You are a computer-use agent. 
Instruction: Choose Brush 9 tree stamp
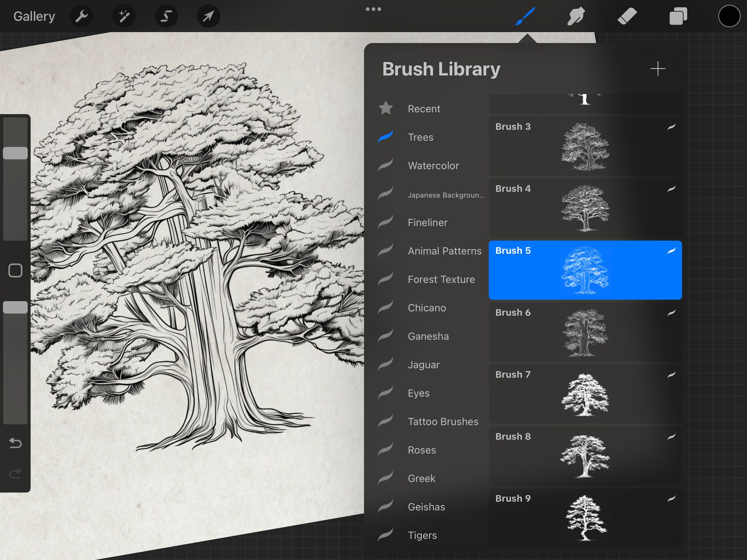pos(585,518)
